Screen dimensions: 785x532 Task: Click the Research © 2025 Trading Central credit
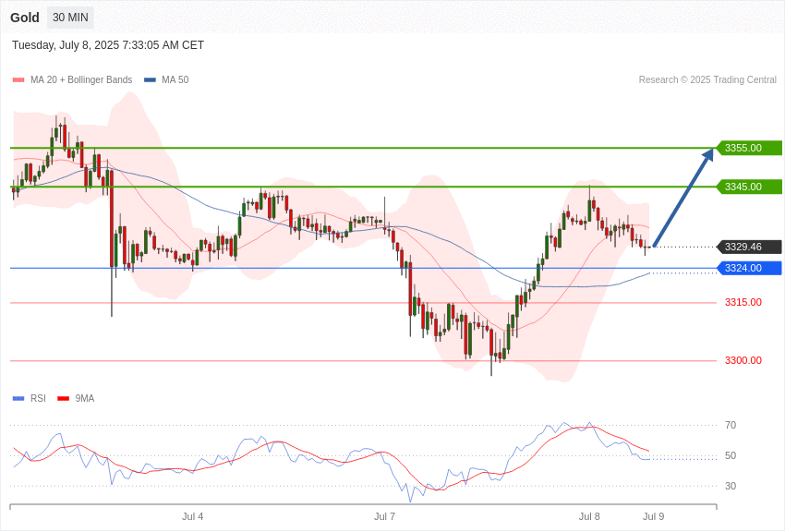pos(707,79)
